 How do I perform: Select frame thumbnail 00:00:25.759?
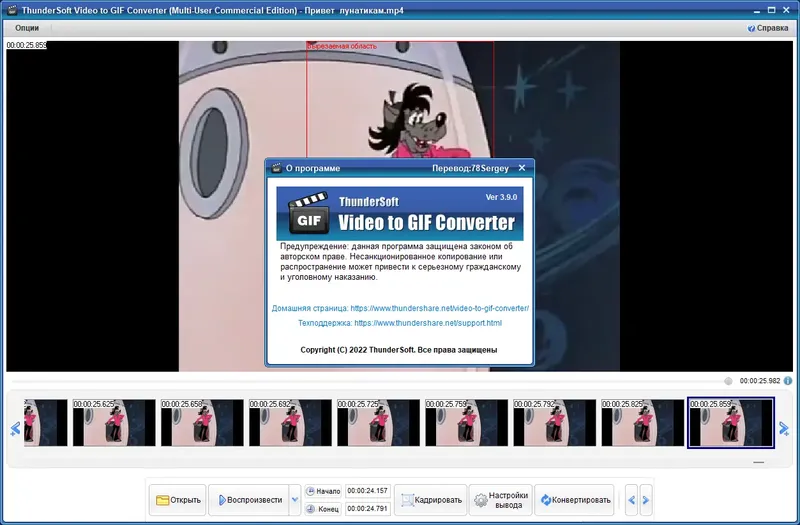(466, 422)
